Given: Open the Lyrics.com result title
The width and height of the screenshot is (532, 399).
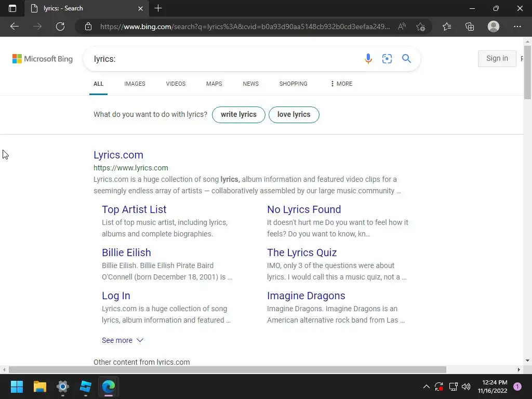Looking at the screenshot, I should tap(118, 155).
